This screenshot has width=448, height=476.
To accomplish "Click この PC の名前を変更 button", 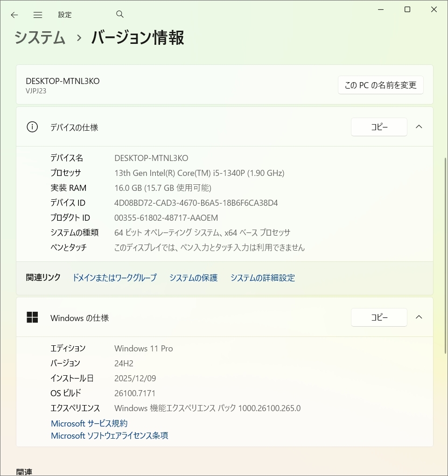I will click(x=380, y=85).
